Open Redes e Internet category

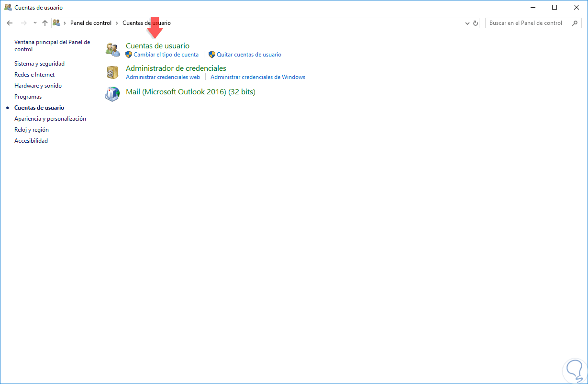coord(34,75)
